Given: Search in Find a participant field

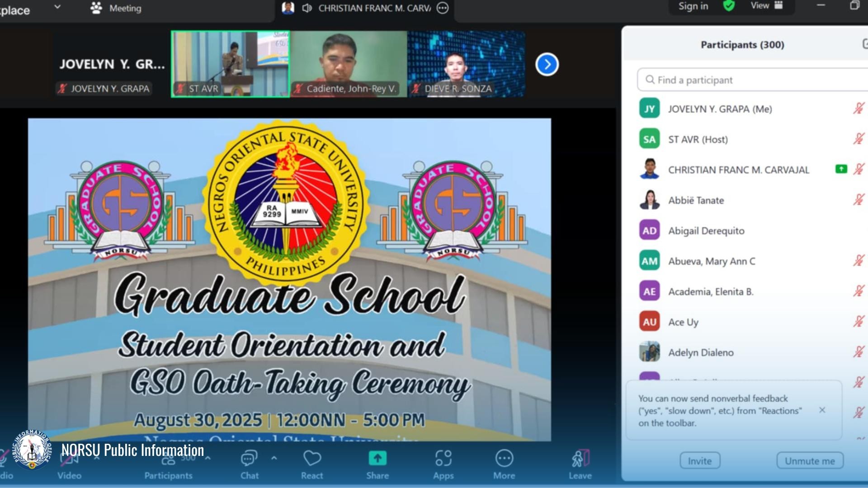Looking at the screenshot, I should (752, 80).
